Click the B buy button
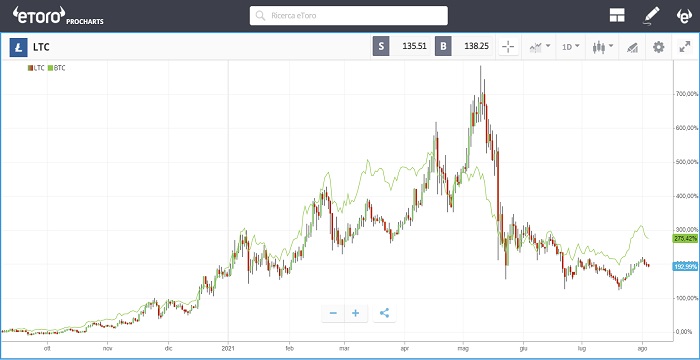The image size is (700, 360). click(x=443, y=46)
